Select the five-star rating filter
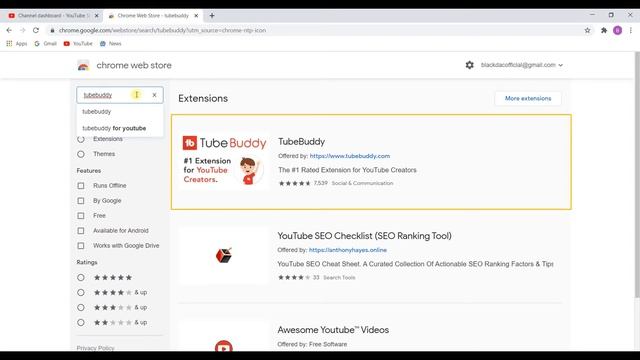 pos(81,278)
